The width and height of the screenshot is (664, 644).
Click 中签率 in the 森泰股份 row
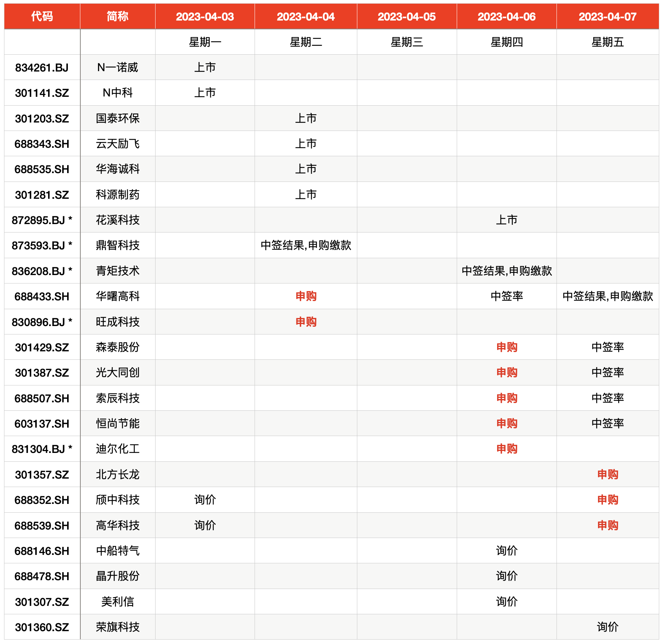click(608, 347)
